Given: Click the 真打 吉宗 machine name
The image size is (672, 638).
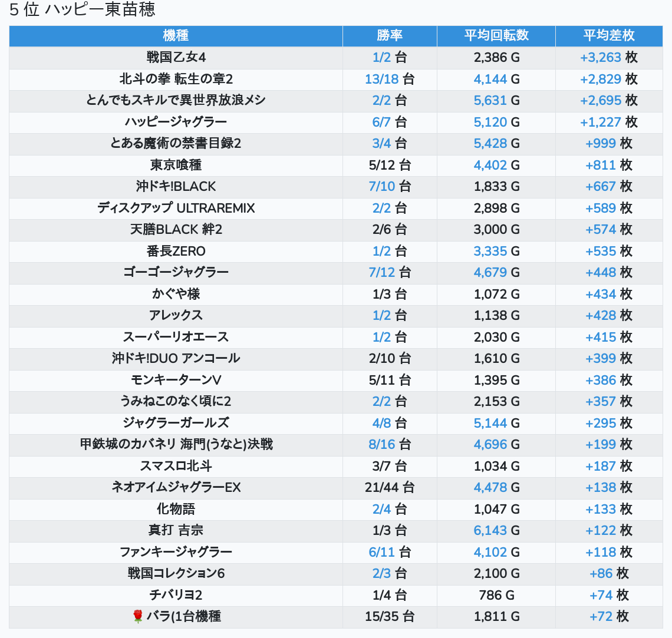Looking at the screenshot, I should (176, 531).
